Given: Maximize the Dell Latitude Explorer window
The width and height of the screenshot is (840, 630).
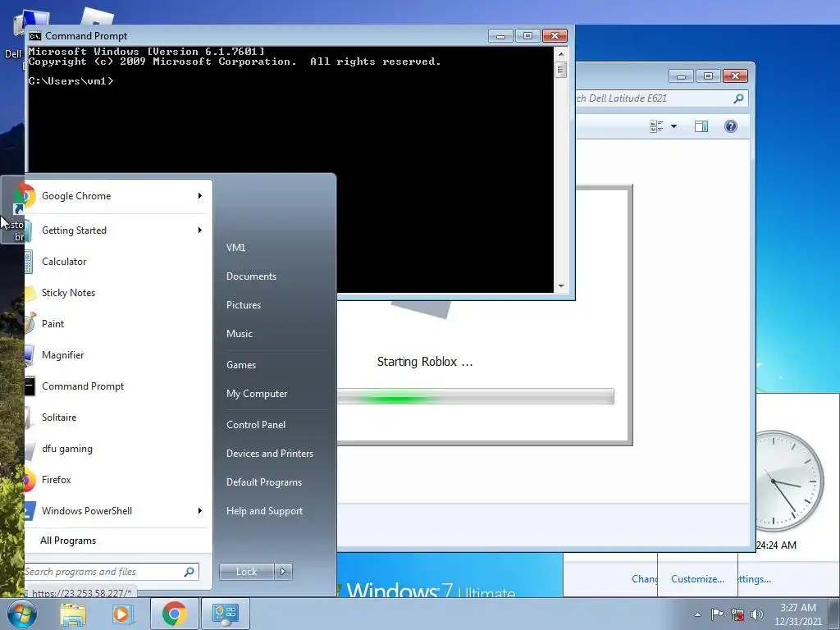Looking at the screenshot, I should [708, 76].
